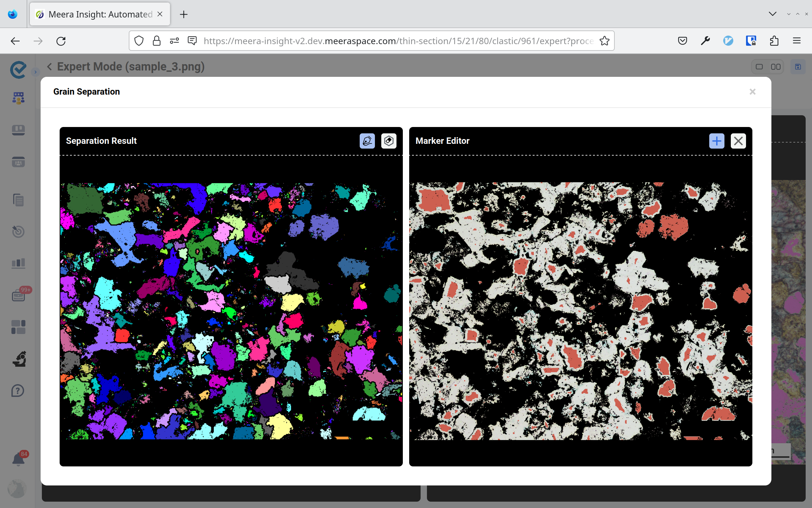Open the team people sidebar icon
Image resolution: width=812 pixels, height=508 pixels.
click(x=18, y=98)
